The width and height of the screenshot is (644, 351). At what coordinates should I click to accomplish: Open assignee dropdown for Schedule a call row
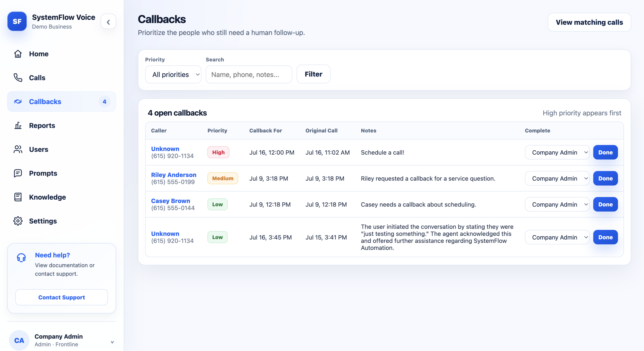point(557,152)
